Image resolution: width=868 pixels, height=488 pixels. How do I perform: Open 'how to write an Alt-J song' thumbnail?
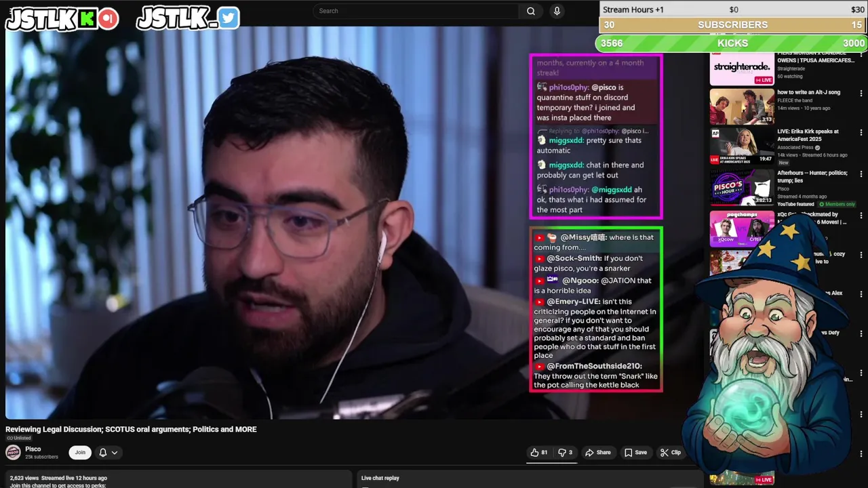pos(742,106)
